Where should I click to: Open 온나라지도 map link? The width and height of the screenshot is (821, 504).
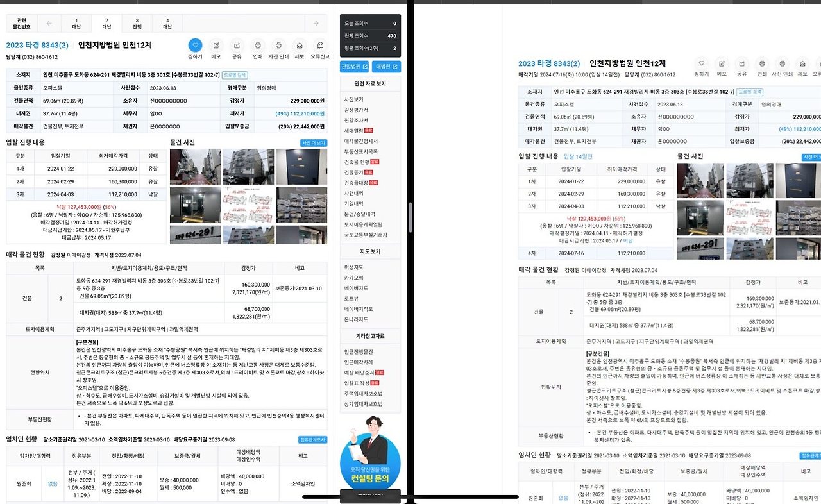pyautogui.click(x=356, y=319)
